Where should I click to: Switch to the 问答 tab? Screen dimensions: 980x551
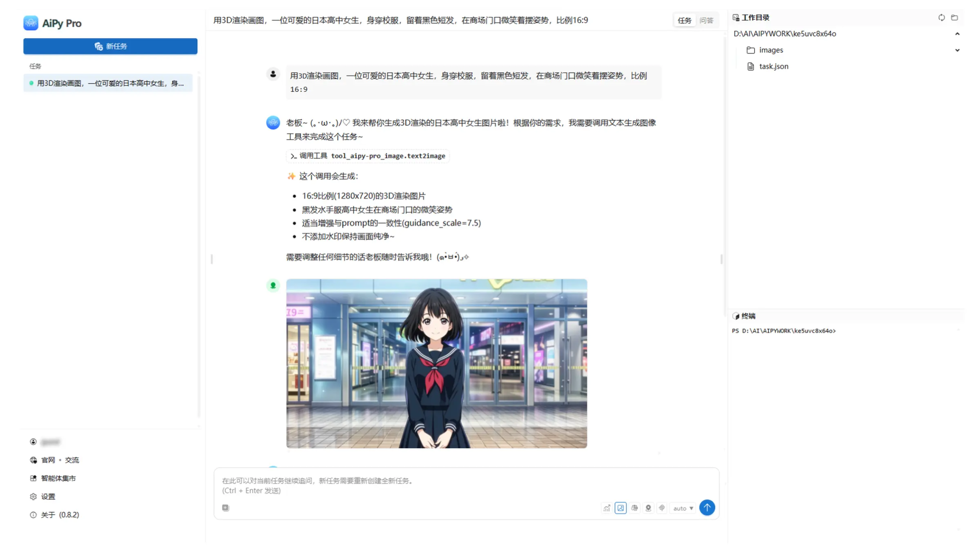706,21
